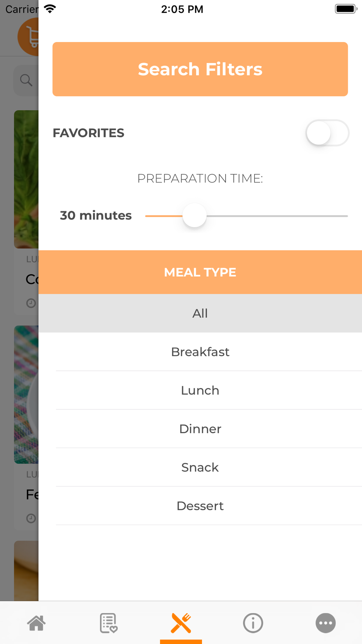Select the All meal type option
The image size is (362, 644).
pos(200,313)
